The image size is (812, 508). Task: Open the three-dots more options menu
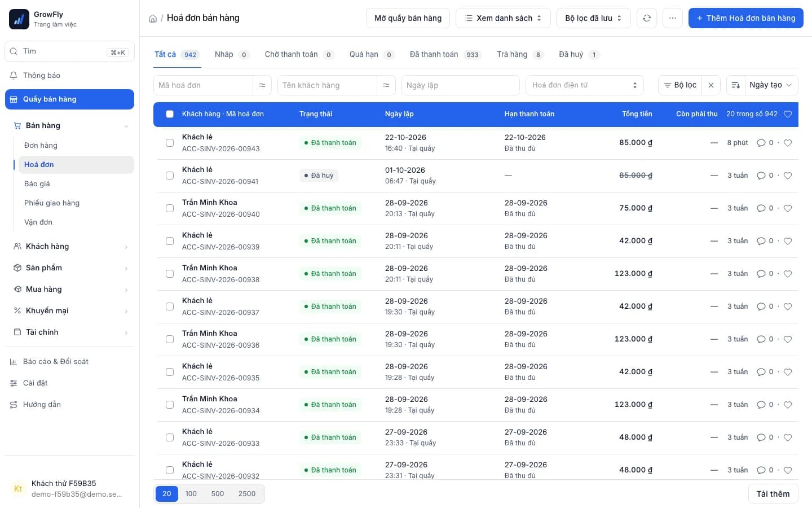pyautogui.click(x=673, y=18)
